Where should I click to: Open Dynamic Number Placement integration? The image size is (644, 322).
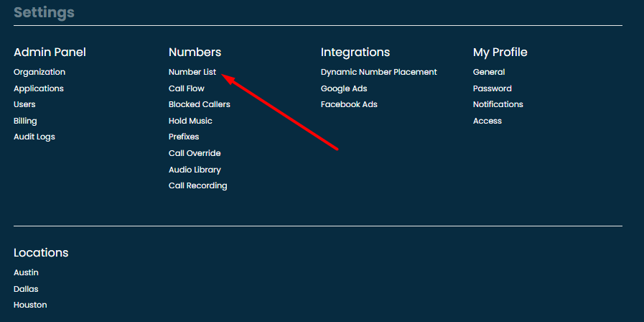click(x=378, y=72)
